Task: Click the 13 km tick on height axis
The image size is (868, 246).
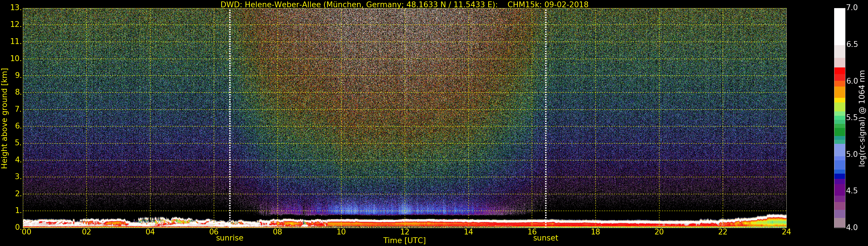Action: click(x=15, y=8)
